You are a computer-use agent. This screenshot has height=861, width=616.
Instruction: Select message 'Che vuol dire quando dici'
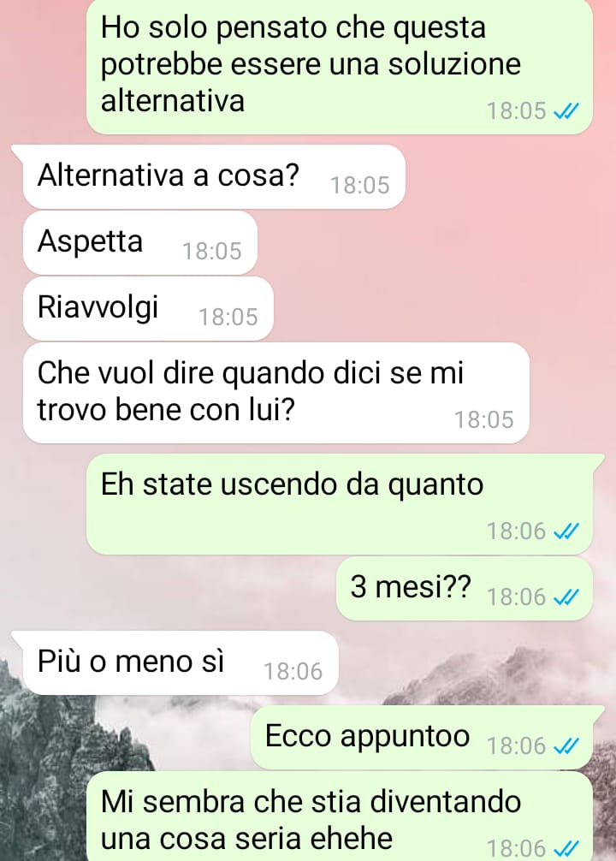point(276,393)
